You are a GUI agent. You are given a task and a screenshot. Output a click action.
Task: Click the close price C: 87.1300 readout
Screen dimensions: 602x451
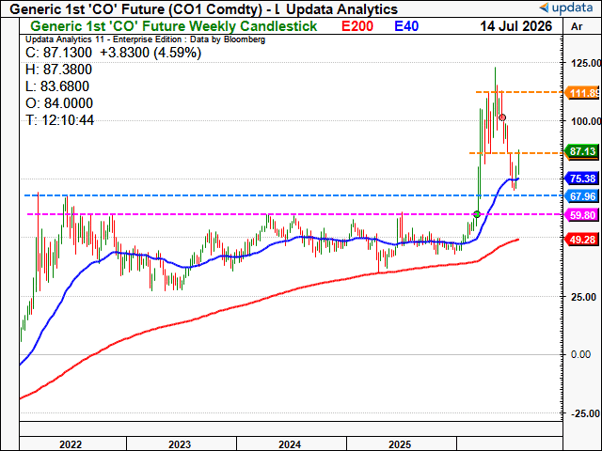(x=59, y=53)
